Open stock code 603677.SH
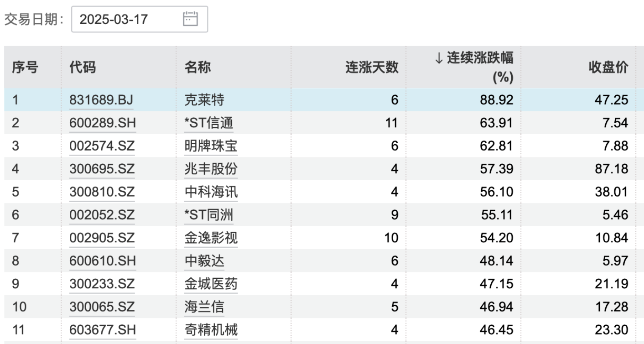Image resolution: width=644 pixels, height=344 pixels. point(102,329)
